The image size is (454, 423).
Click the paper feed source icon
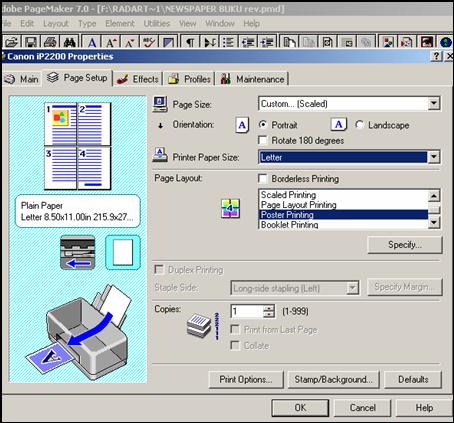pyautogui.click(x=78, y=252)
